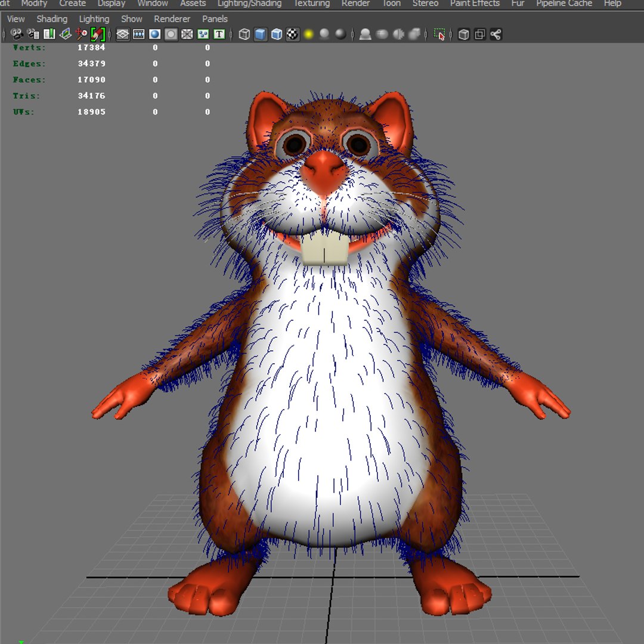Screen dimensions: 644x644
Task: Click the camera Bookmarks icon
Action: (49, 34)
